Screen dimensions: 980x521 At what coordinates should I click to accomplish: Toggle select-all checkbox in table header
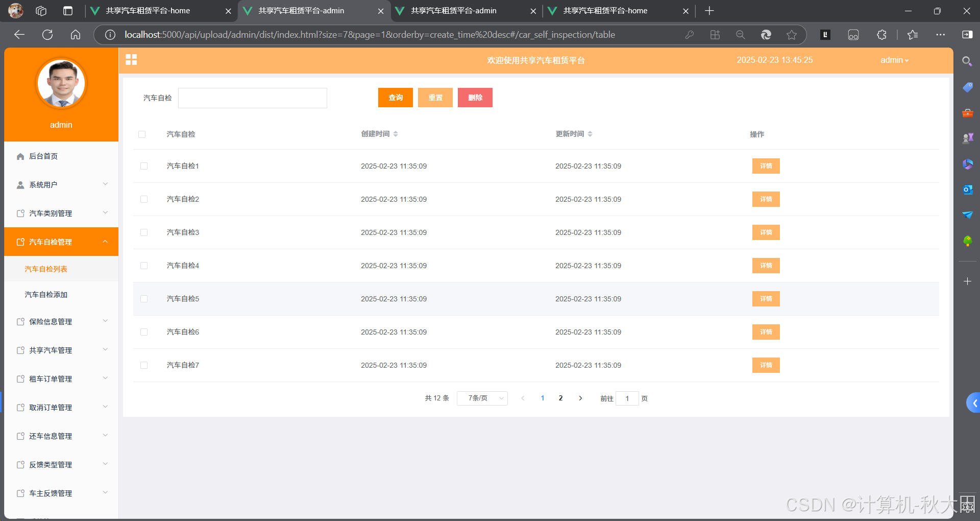(142, 134)
